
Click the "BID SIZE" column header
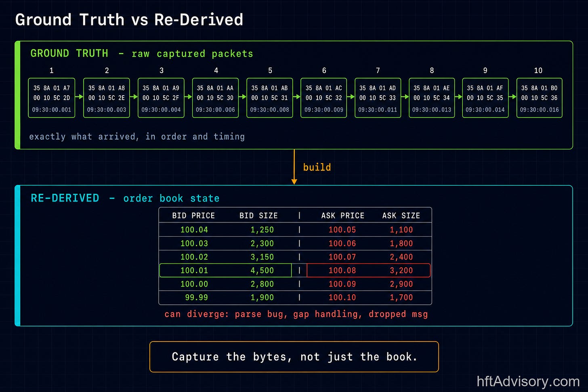[259, 216]
